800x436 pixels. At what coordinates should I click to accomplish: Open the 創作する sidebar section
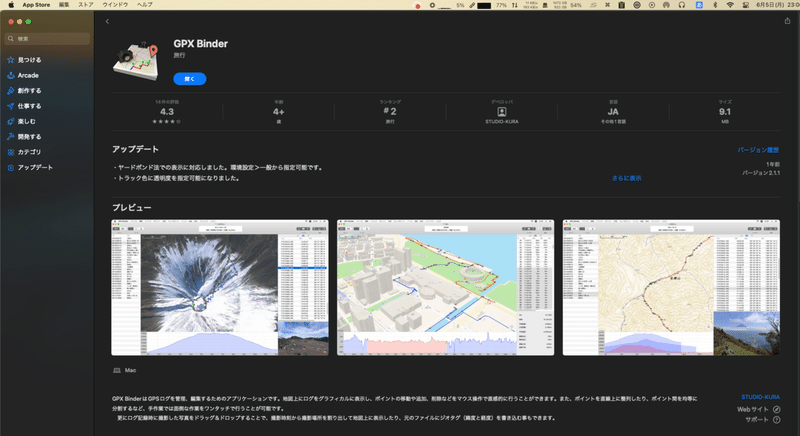point(24,90)
